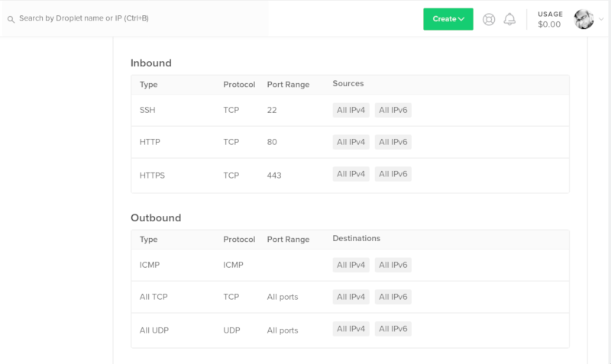Open the notifications bell icon
The image size is (611, 364).
click(509, 19)
